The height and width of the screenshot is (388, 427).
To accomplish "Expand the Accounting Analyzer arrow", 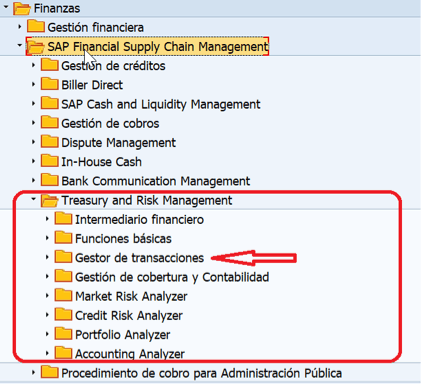I will [47, 353].
